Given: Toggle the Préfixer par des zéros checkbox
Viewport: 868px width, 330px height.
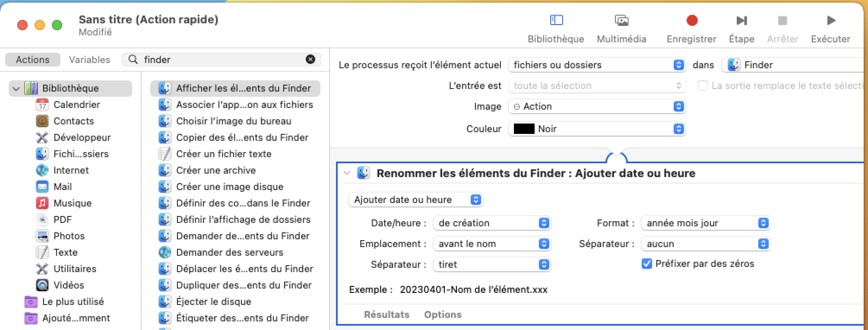Looking at the screenshot, I should (x=647, y=263).
